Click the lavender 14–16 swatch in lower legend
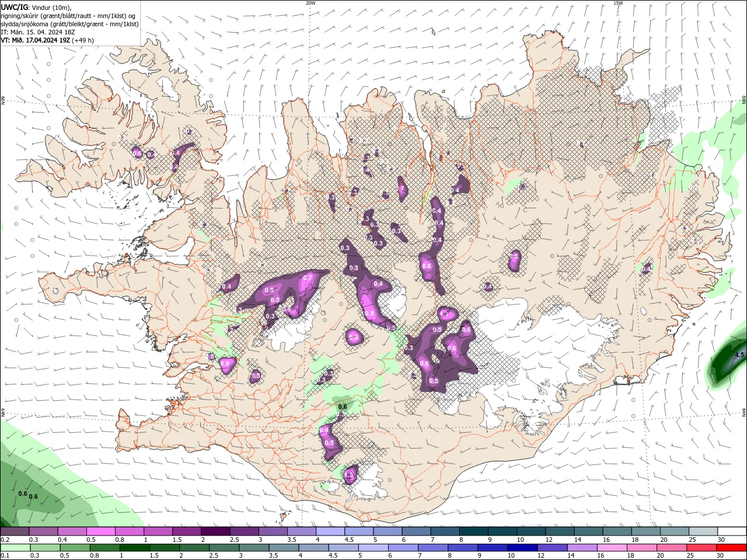This screenshot has height=560, width=747. coord(584,548)
